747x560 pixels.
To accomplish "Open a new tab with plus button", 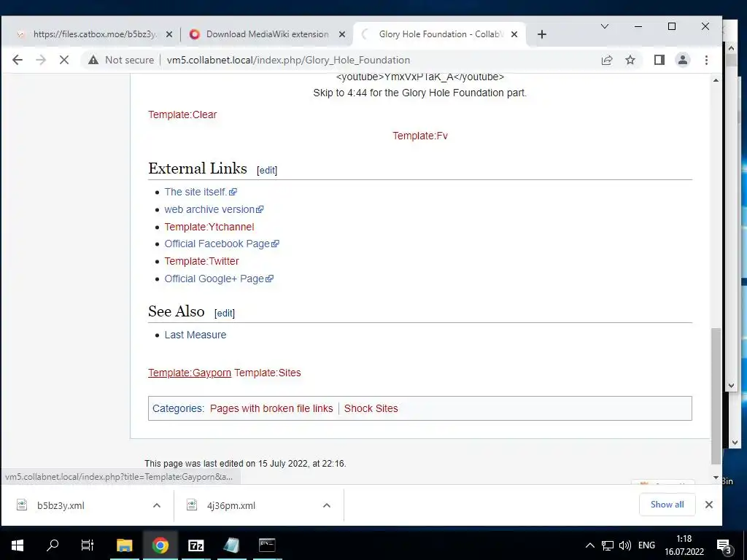I will (542, 34).
